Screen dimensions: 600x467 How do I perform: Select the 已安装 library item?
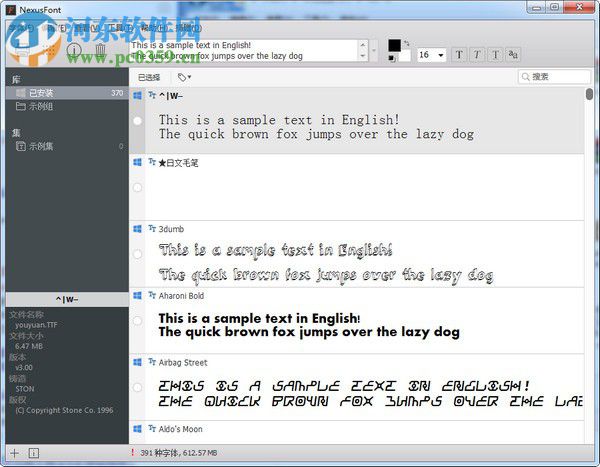(67, 93)
